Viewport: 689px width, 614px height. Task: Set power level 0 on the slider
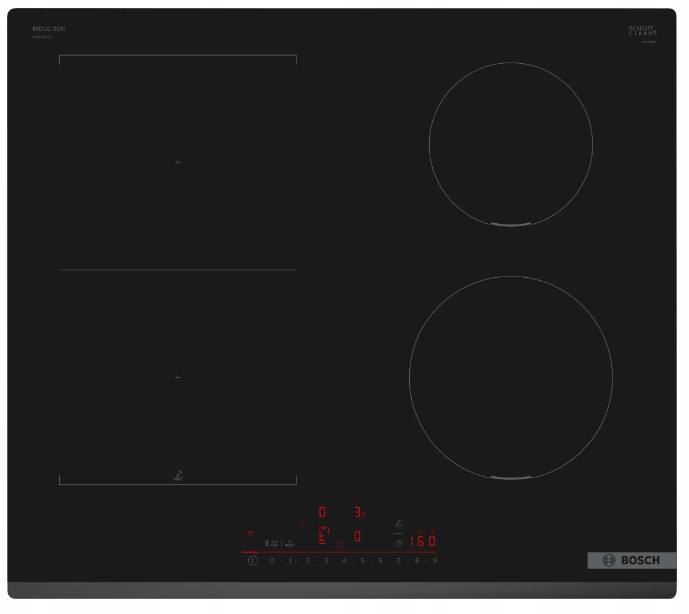[x=272, y=560]
